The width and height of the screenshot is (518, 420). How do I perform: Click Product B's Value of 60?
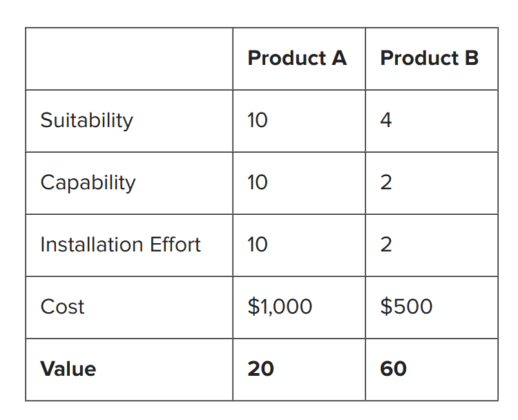point(393,369)
